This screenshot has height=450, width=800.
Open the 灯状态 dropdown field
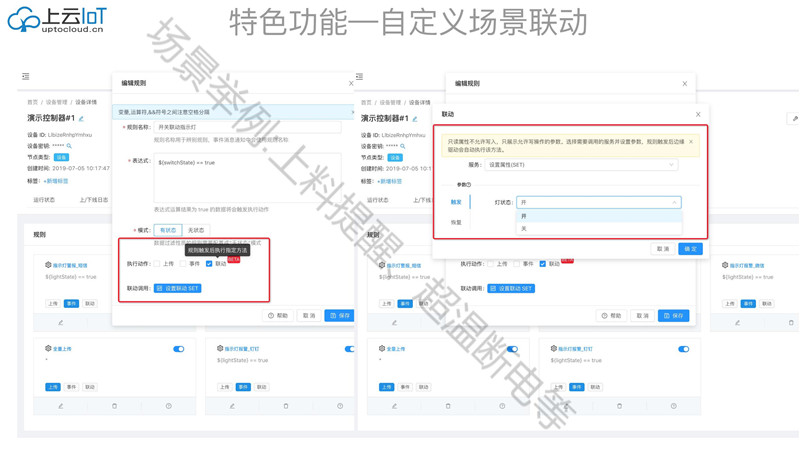tap(598, 202)
